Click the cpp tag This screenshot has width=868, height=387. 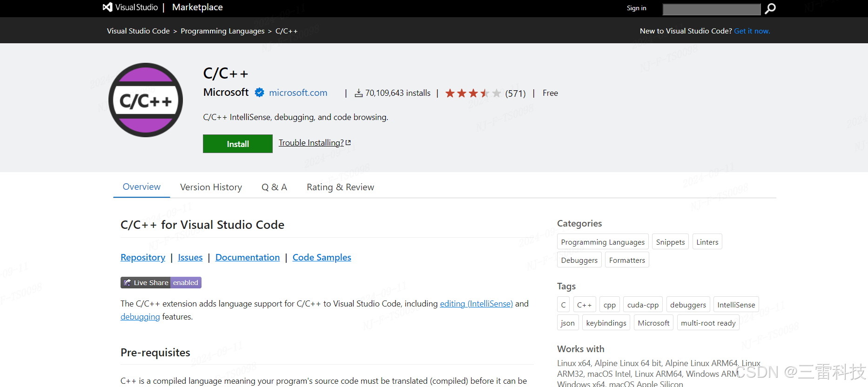click(610, 305)
